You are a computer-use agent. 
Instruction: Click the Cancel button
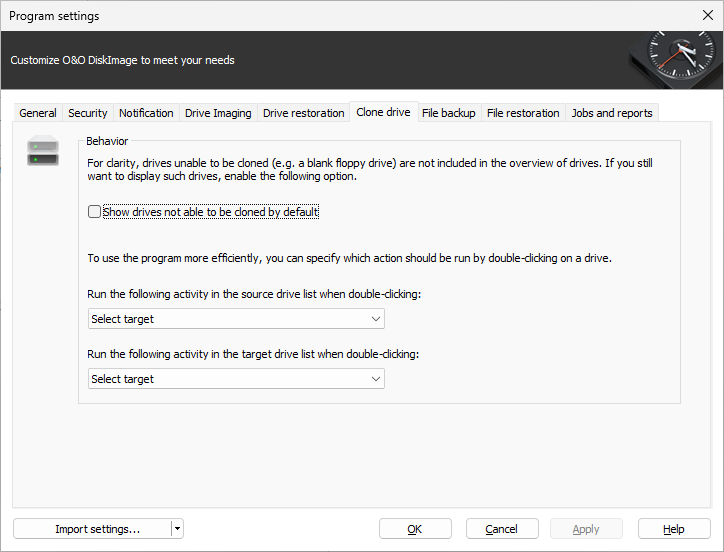tap(502, 529)
